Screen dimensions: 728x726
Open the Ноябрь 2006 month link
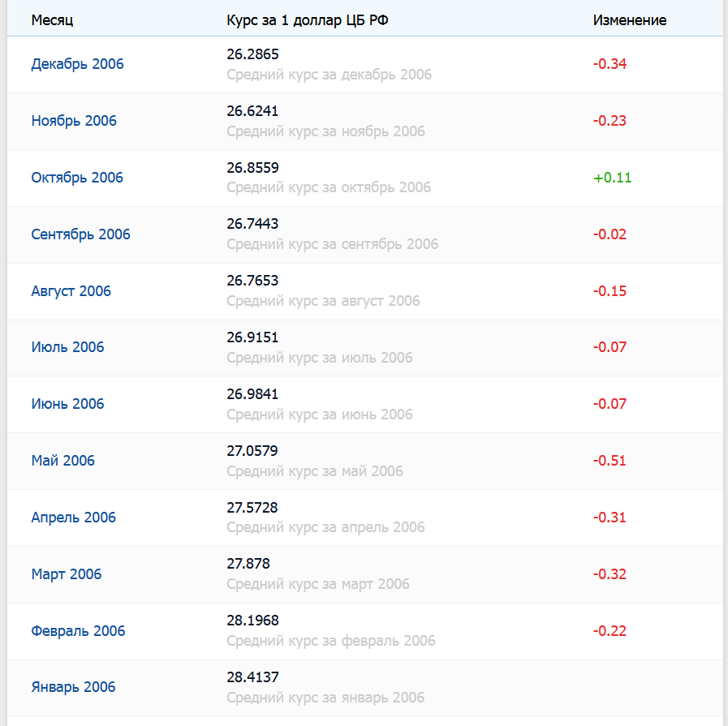tap(74, 121)
